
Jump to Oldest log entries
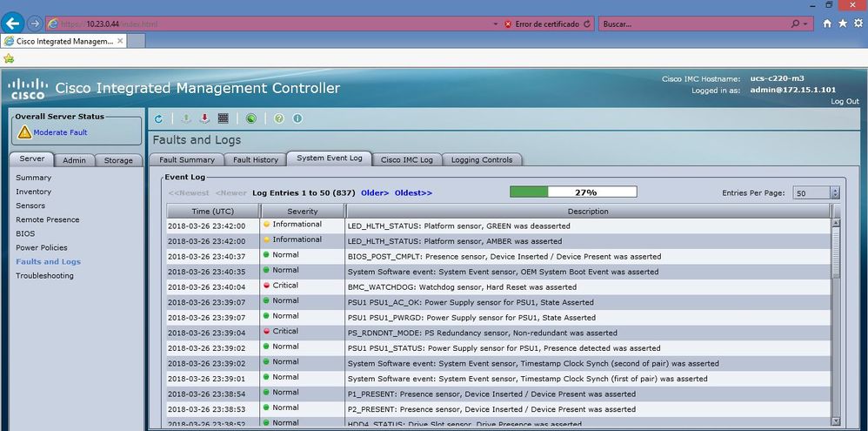pos(413,192)
